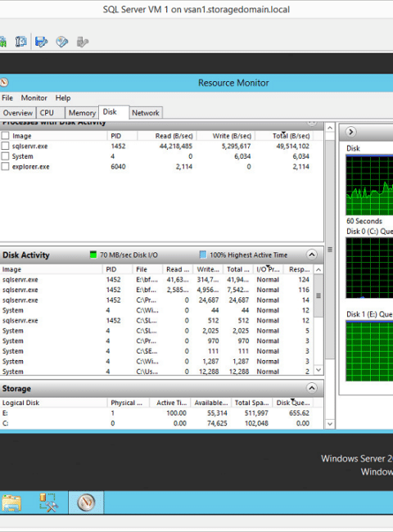The height and width of the screenshot is (532, 393).
Task: Sort Storage by Available... column
Action: [x=210, y=403]
